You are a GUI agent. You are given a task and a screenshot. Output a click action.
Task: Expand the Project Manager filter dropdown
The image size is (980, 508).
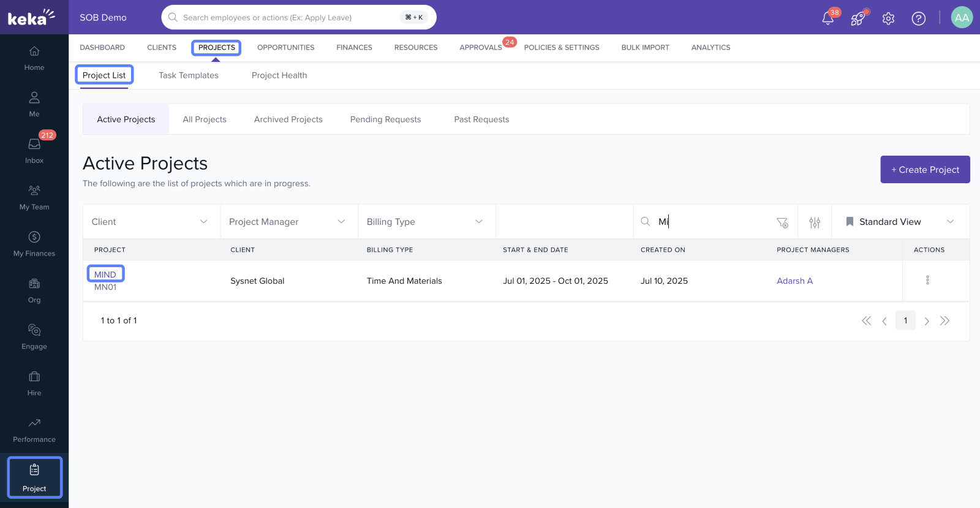[288, 222]
